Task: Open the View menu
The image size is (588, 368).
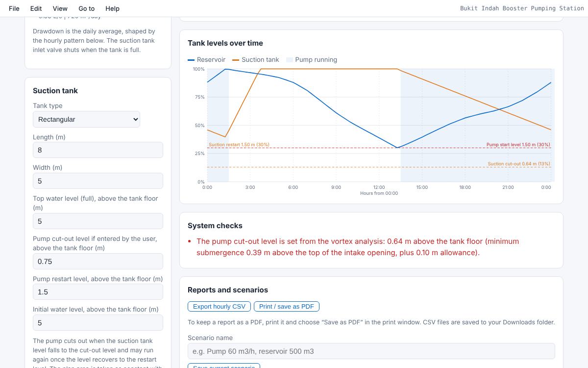Action: click(x=60, y=8)
